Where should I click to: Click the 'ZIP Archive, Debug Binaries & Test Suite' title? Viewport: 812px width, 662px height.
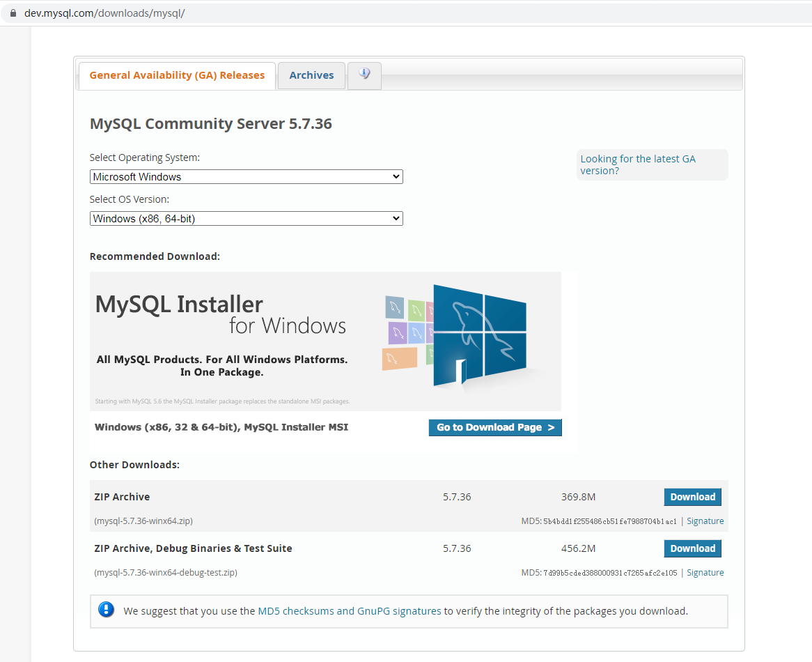coord(193,548)
